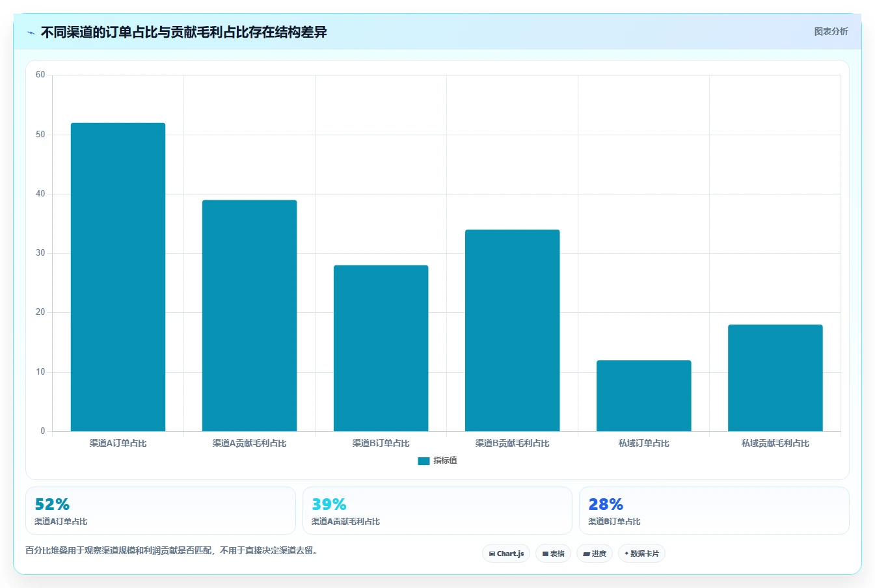Open the 39% 渠道A贡献毛利占比 card
875x588 pixels.
click(437, 511)
